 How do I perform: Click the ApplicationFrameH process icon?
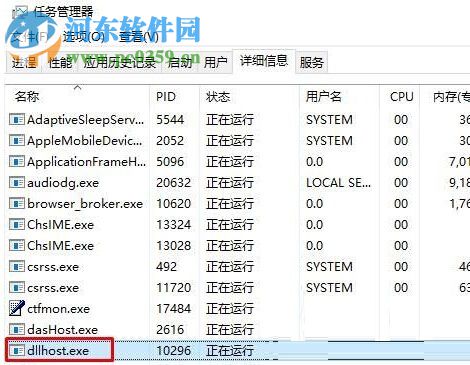(17, 162)
